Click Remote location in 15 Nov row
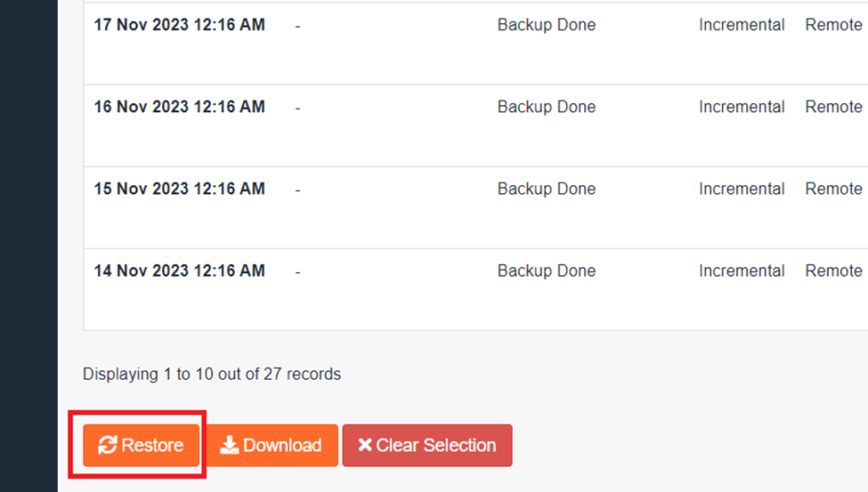 pyautogui.click(x=833, y=189)
